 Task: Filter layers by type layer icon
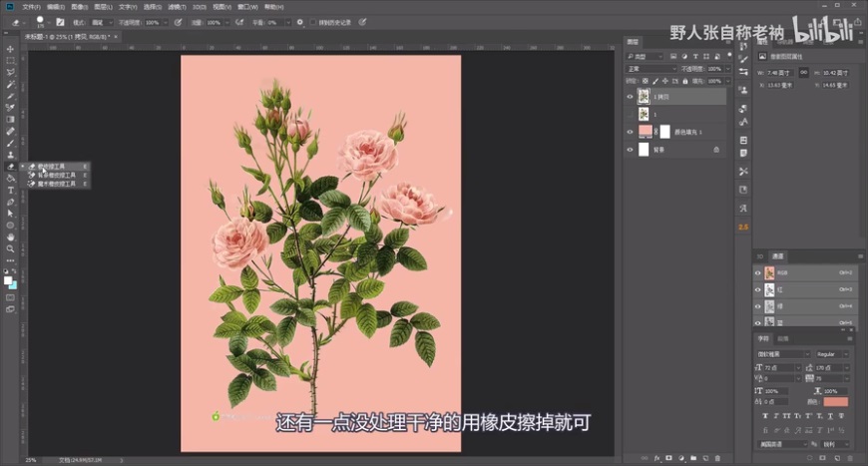point(695,57)
